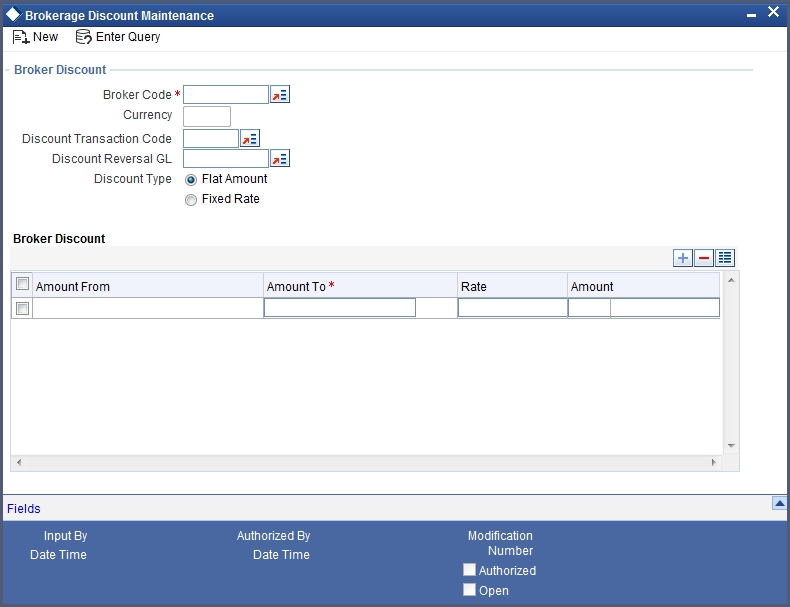Viewport: 790px width, 607px height.
Task: Click the Authorized By label
Action: [274, 535]
